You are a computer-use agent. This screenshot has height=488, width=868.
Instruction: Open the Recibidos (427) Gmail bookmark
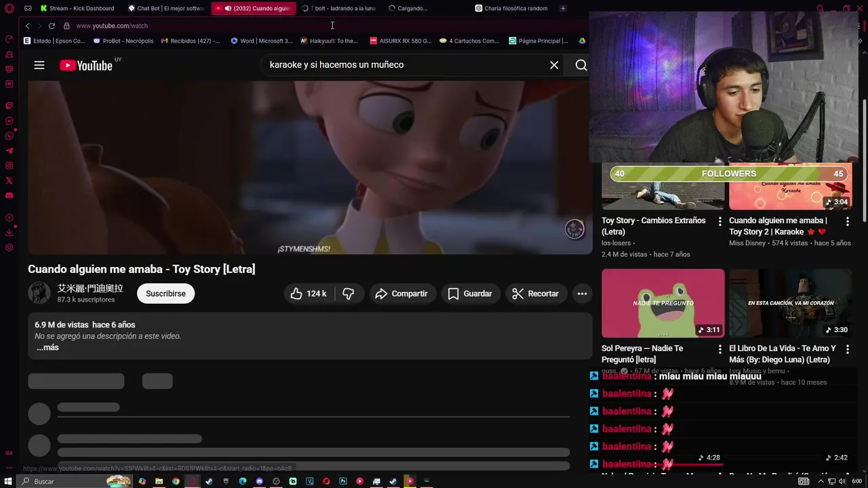(191, 41)
